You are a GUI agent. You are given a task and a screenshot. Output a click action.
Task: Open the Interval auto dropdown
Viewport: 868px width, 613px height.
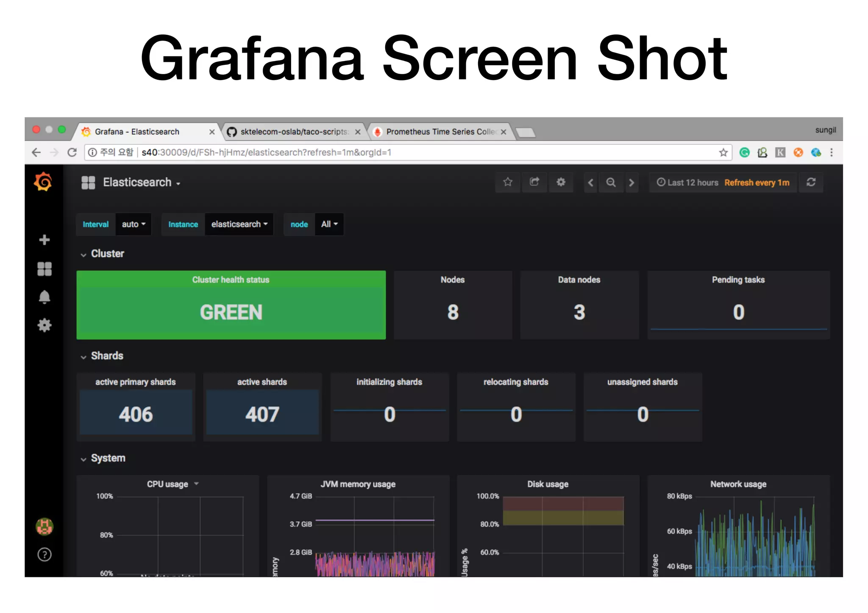pos(133,224)
